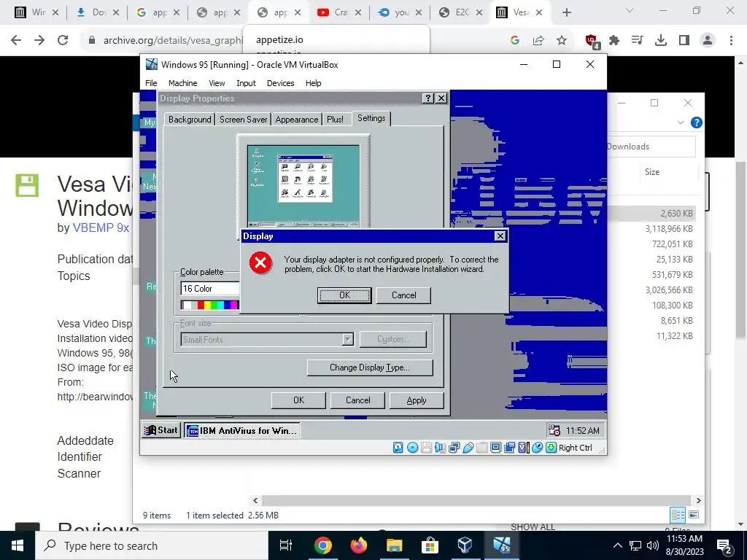Image resolution: width=747 pixels, height=560 pixels.
Task: Expand the Explorer ribbon chevron
Action: [681, 122]
